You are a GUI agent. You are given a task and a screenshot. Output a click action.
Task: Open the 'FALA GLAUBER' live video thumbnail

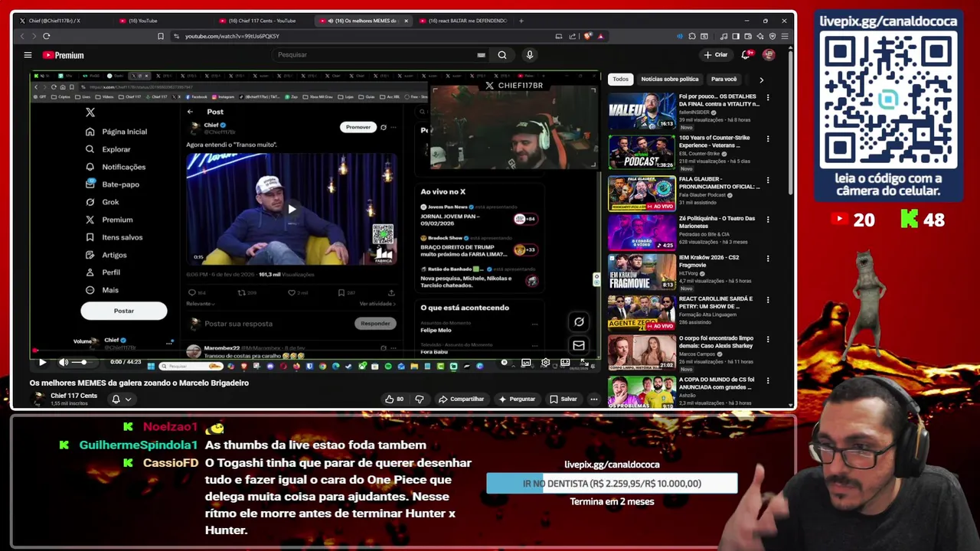click(x=642, y=193)
